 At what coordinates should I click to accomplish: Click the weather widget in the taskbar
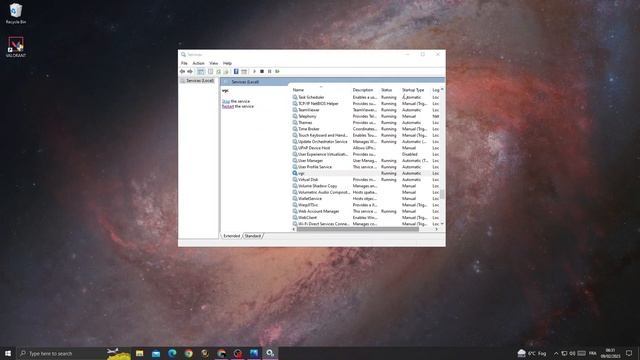pyautogui.click(x=532, y=353)
